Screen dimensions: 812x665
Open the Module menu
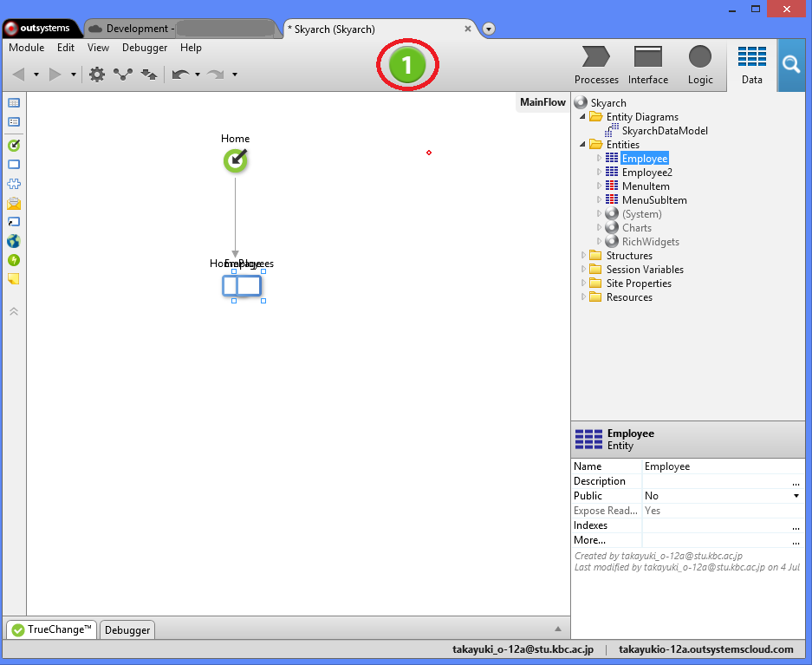pos(26,48)
